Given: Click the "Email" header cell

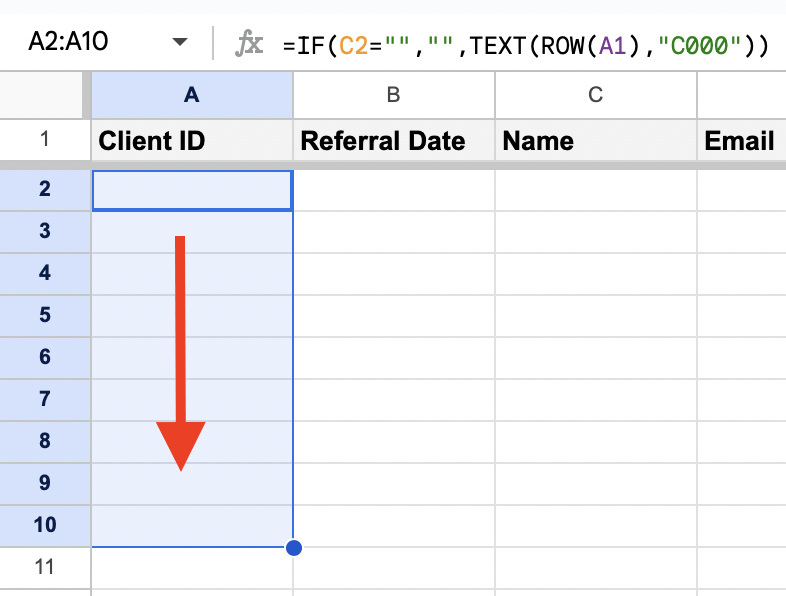Looking at the screenshot, I should coord(741,140).
